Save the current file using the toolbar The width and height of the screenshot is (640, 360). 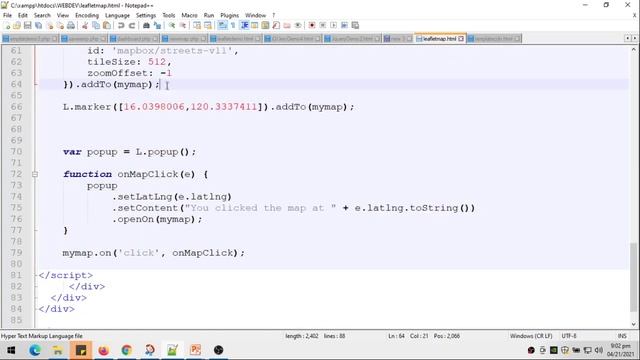(28, 25)
